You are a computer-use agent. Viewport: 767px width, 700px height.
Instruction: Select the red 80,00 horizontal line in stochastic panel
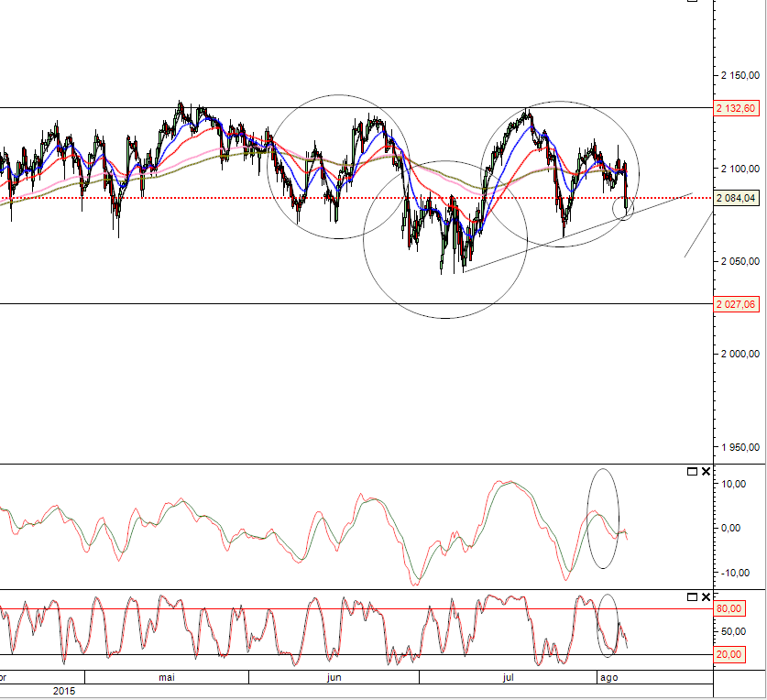[x=356, y=609]
